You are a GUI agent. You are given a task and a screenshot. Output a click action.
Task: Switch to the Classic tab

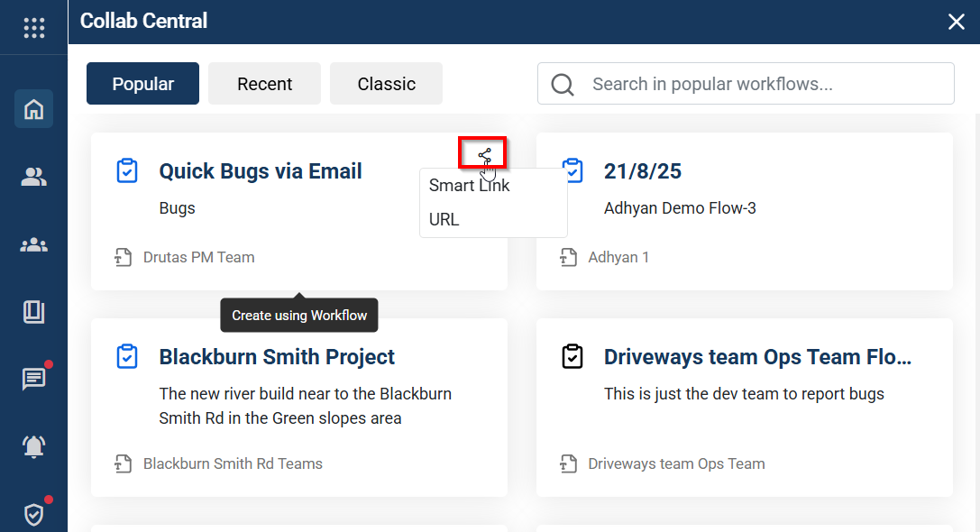386,84
